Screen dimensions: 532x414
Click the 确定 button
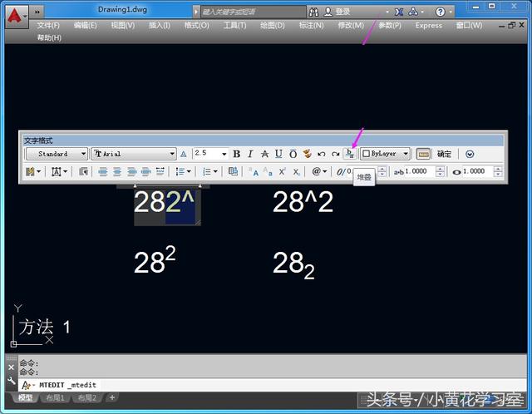click(x=445, y=154)
